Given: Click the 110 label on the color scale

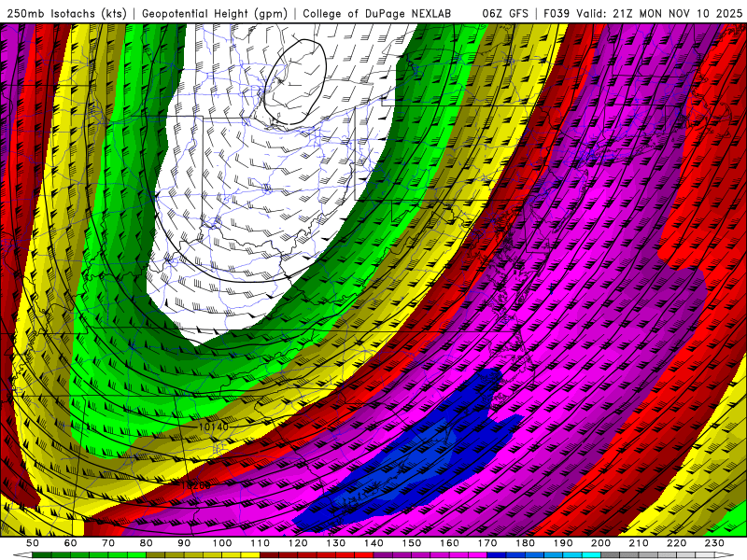Looking at the screenshot, I should tap(261, 543).
